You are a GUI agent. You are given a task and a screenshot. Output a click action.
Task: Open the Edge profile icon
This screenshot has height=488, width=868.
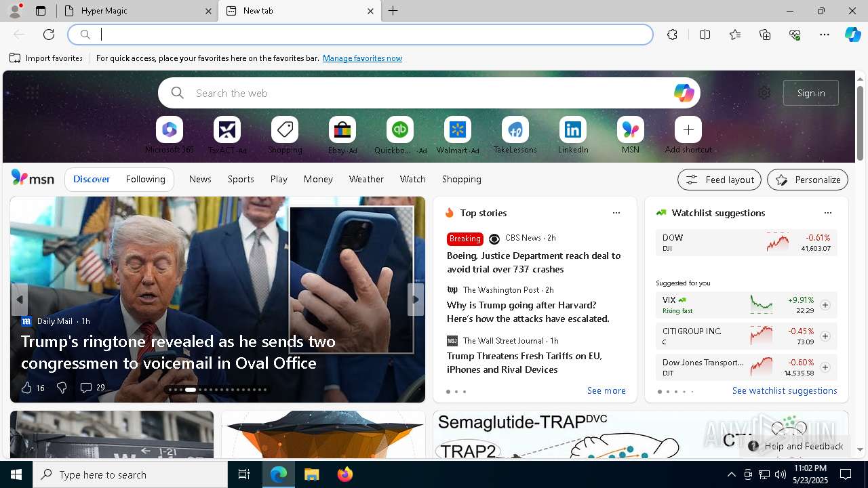click(15, 11)
